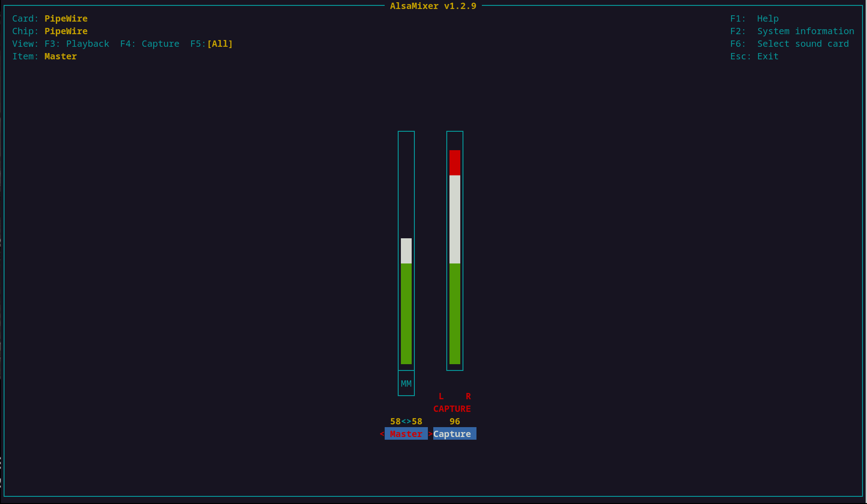Image resolution: width=867 pixels, height=504 pixels.
Task: Click the 96 Capture volume readout
Action: pos(454,421)
